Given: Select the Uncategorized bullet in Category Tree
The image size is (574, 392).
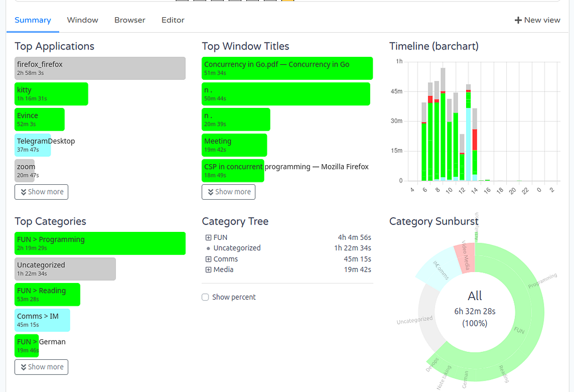Looking at the screenshot, I should (208, 248).
